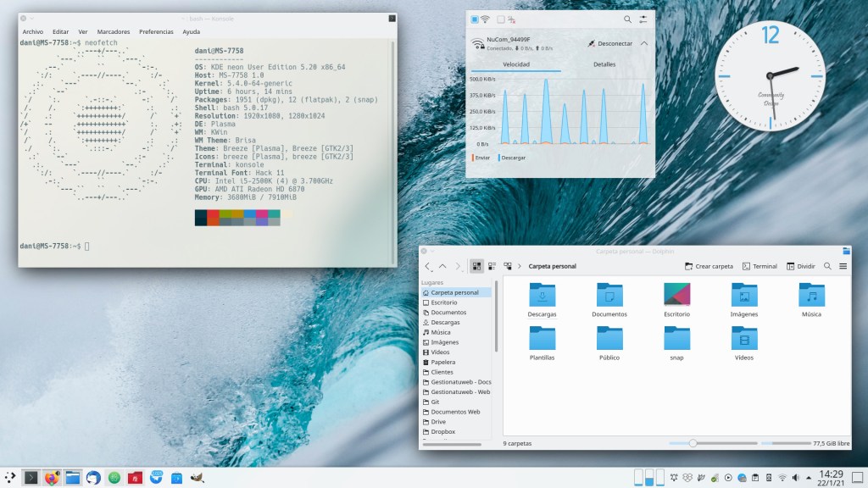Launch Firefox from the taskbar
868x488 pixels.
[x=52, y=478]
